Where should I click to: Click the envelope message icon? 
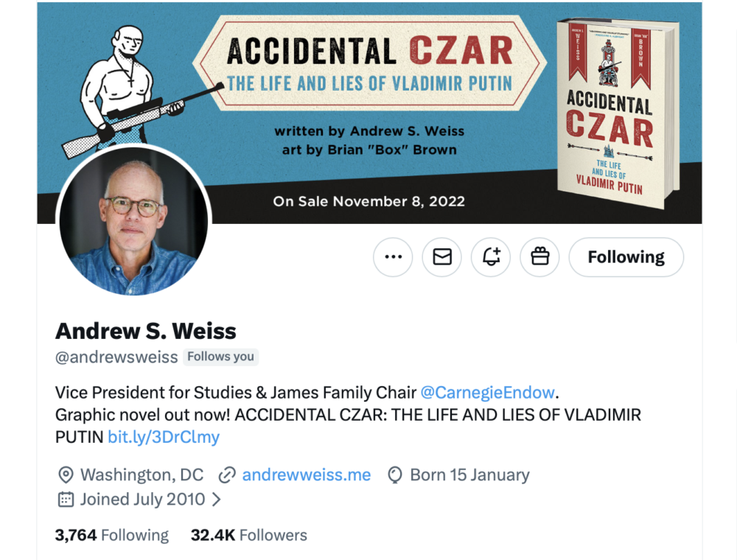point(441,257)
